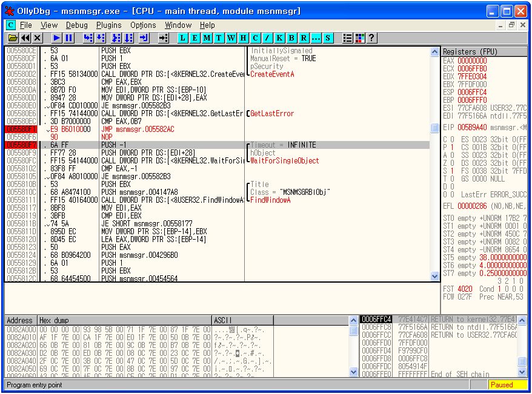532x394 pixels.
Task: Select the EIP register value 005B9A40
Action: click(x=472, y=127)
